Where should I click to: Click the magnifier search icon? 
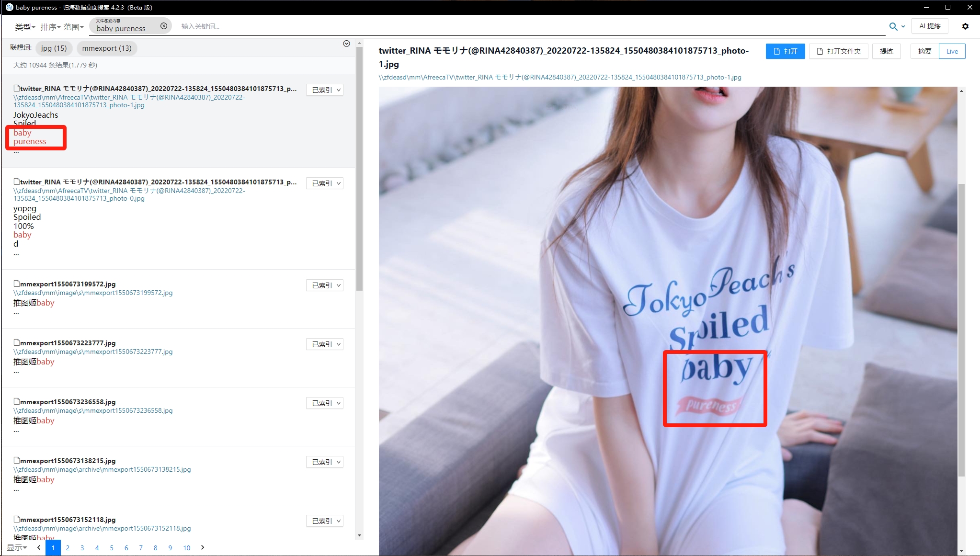tap(893, 26)
